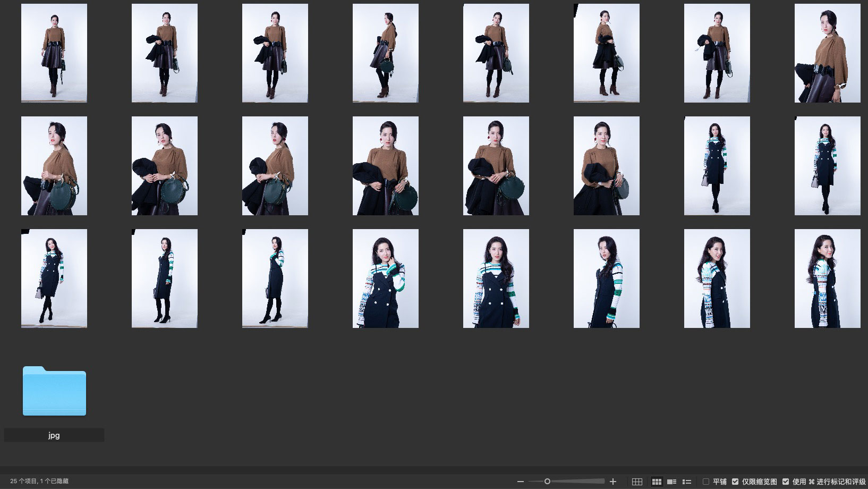868x489 pixels.
Task: Select the jpg folder name label
Action: click(54, 435)
